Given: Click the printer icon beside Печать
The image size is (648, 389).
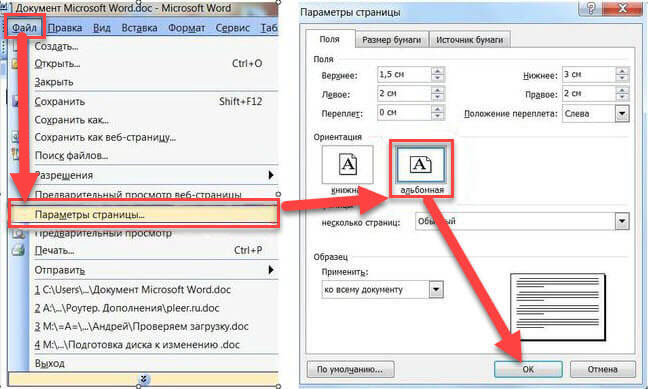Looking at the screenshot, I should (x=18, y=250).
